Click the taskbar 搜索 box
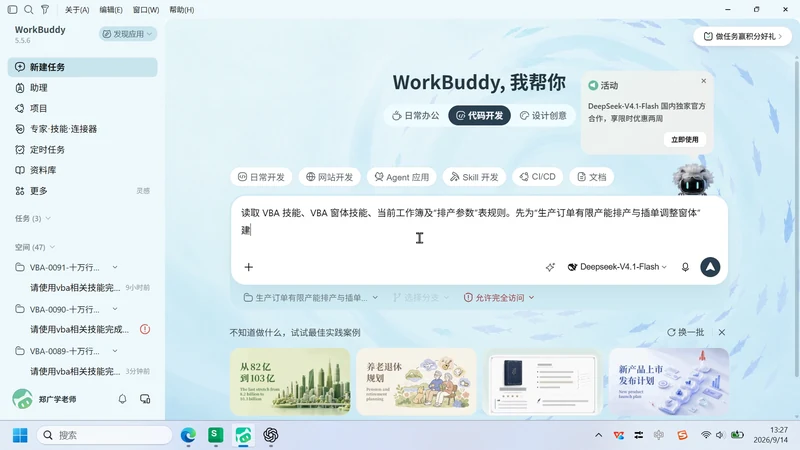Screen dimensions: 800x450 tap(104, 435)
